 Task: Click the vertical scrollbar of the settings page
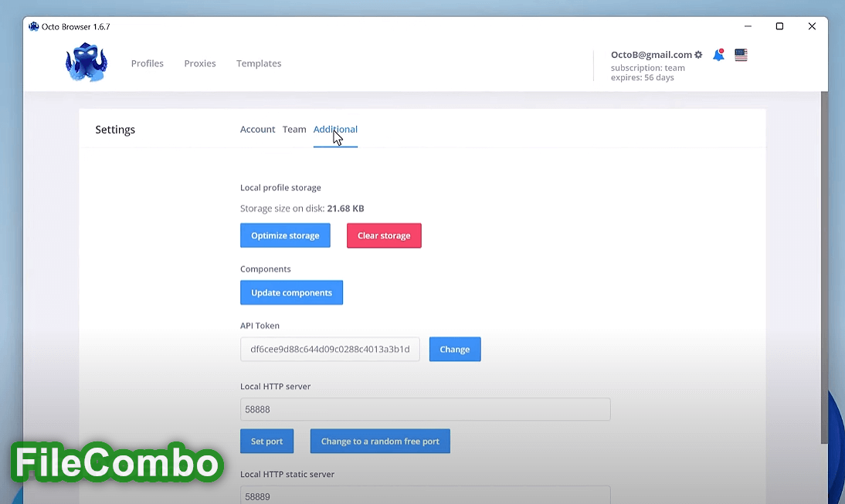tap(824, 268)
